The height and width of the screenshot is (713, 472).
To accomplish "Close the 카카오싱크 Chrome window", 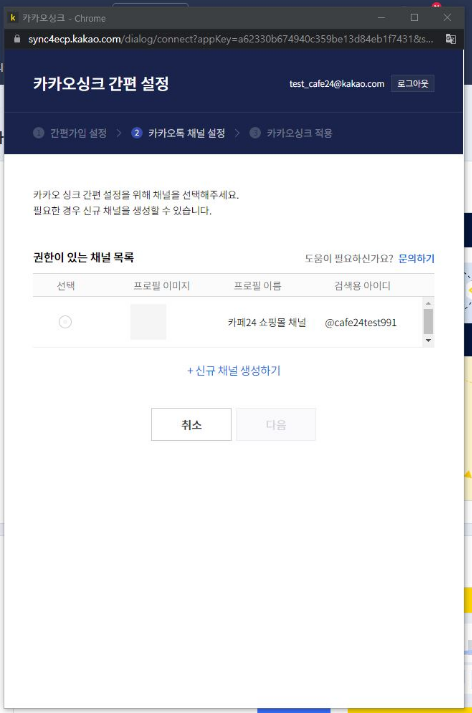I will point(447,18).
